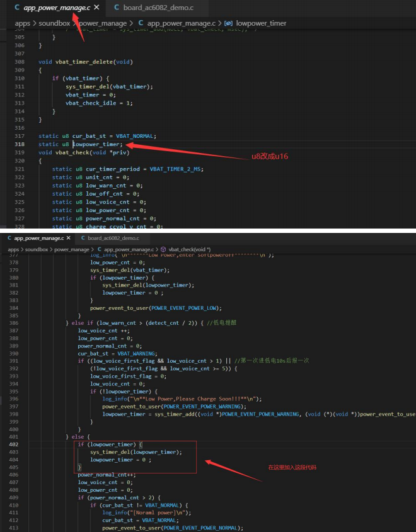The width and height of the screenshot is (416, 532).
Task: Click C file icon on lower app_power_manage.c tab
Action: coord(9,238)
